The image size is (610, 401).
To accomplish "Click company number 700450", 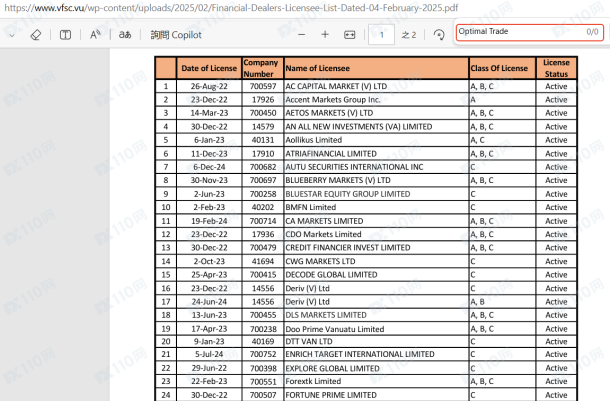I will pos(263,113).
